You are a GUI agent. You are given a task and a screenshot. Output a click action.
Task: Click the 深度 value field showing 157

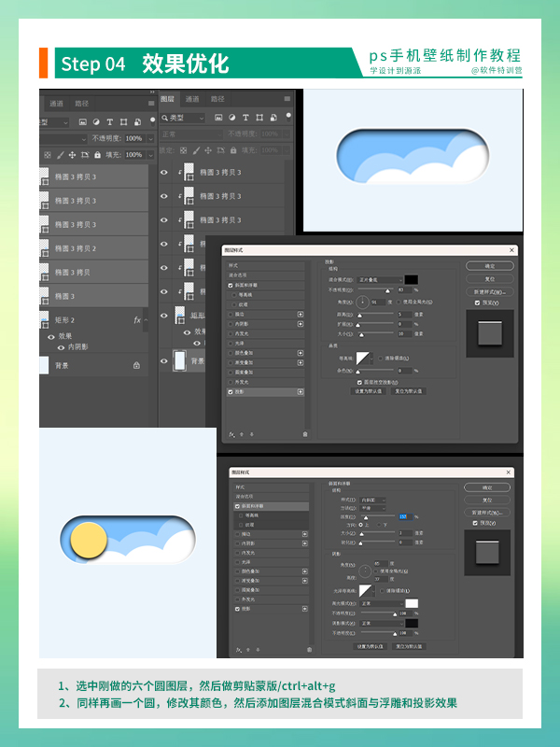pos(404,516)
